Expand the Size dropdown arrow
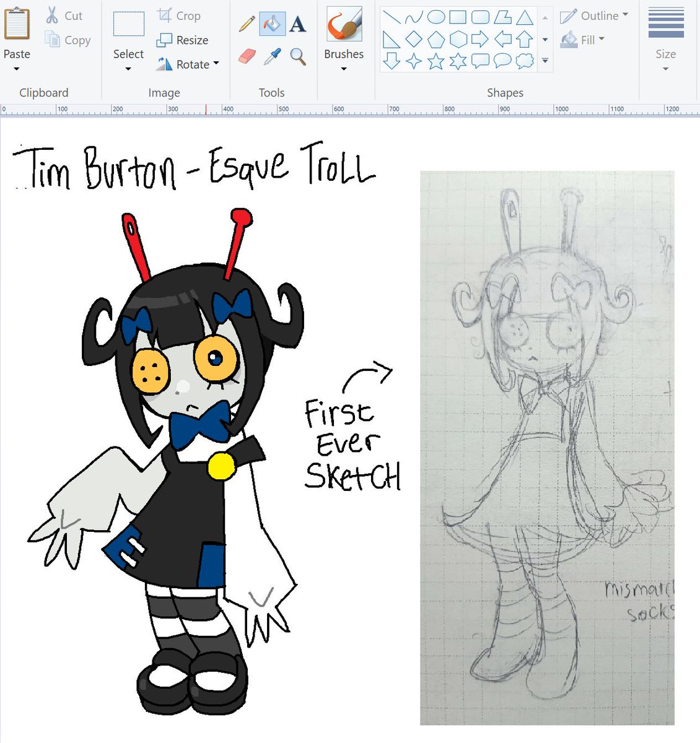The image size is (700, 743). tap(666, 69)
